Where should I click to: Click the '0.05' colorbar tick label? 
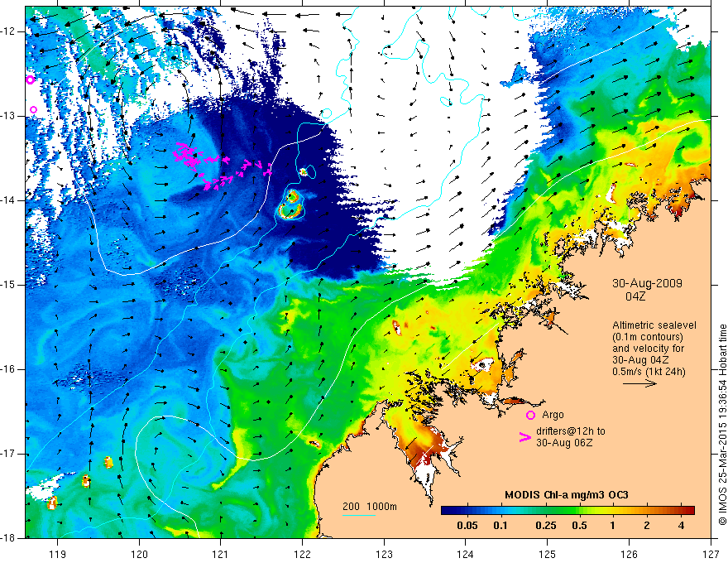point(467,526)
